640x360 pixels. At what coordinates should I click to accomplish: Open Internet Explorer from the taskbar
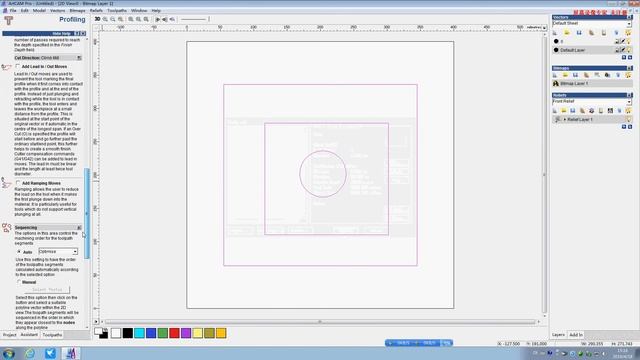[29, 353]
